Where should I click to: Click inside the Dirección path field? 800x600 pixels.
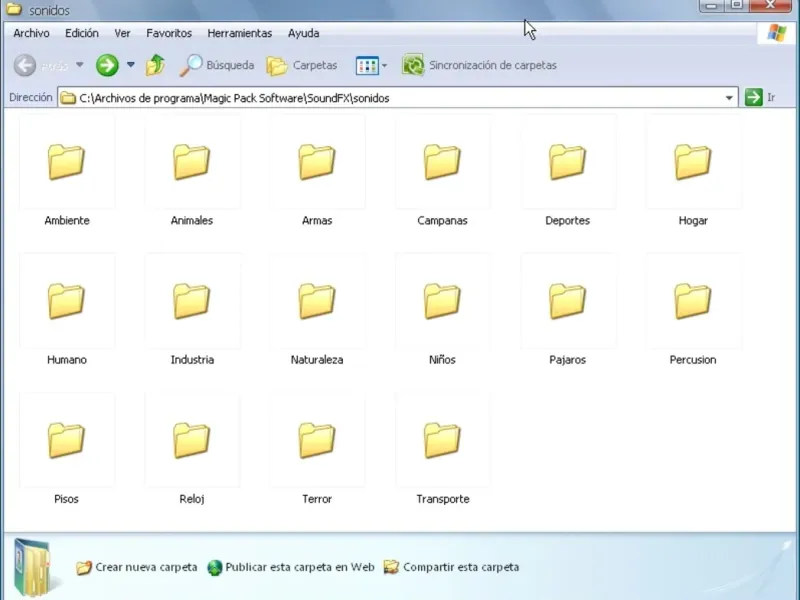click(400, 98)
